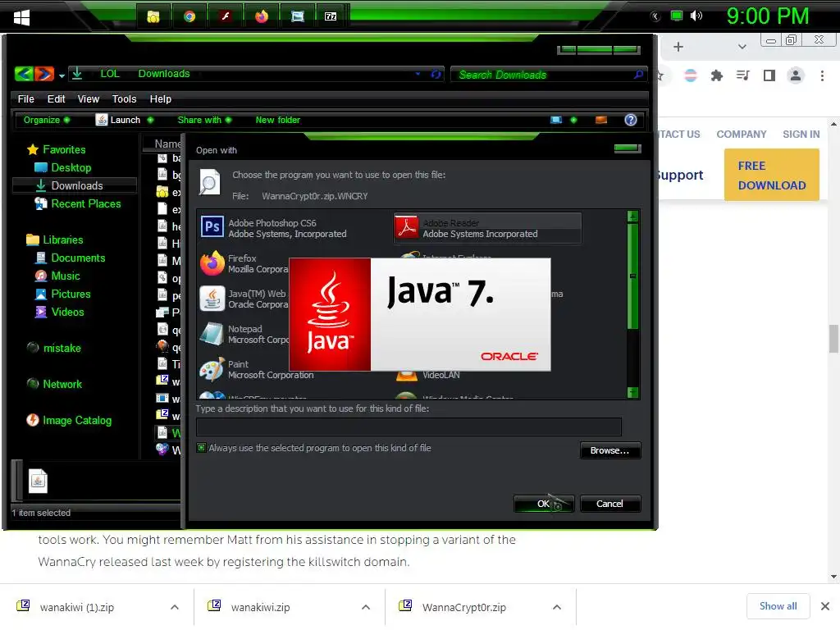The width and height of the screenshot is (840, 630).
Task: Click Chrome extensions puzzle icon
Action: tap(717, 75)
